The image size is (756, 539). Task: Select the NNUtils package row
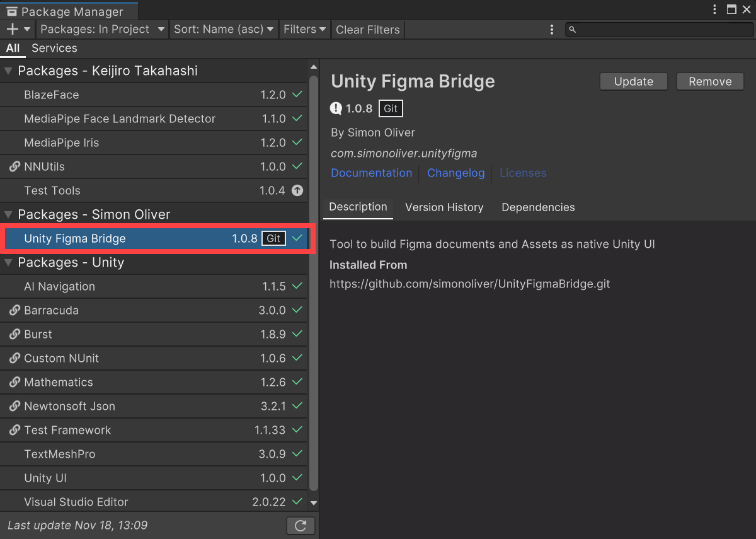(x=154, y=166)
